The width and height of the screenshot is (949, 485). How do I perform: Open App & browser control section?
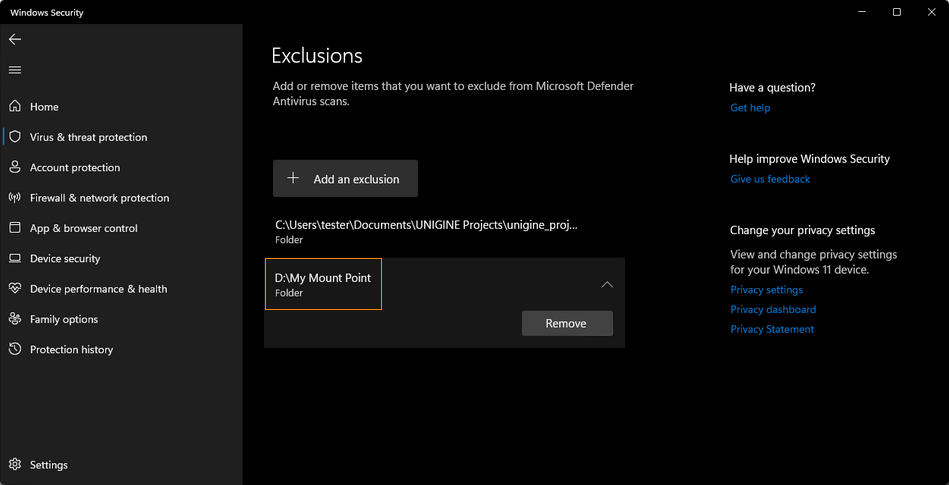[83, 228]
